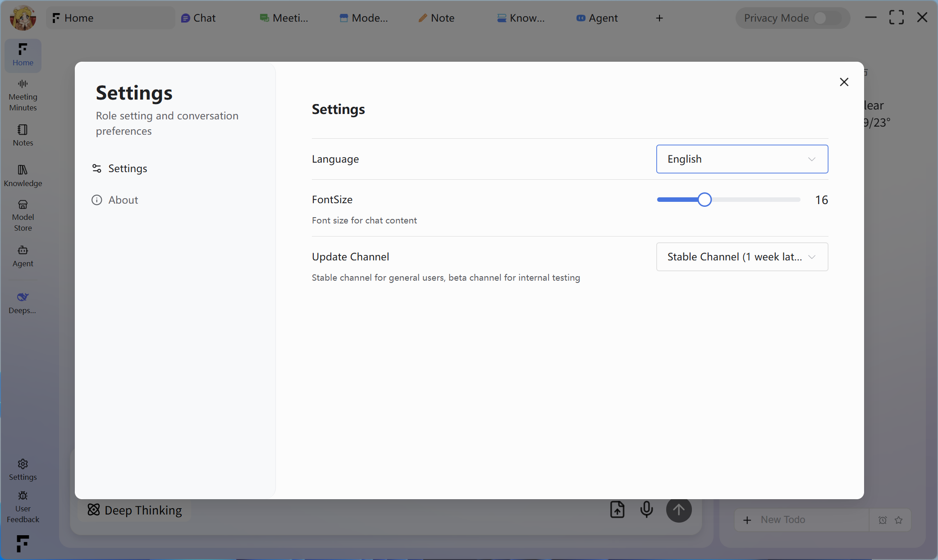Image resolution: width=938 pixels, height=560 pixels.
Task: Open the Language dropdown showing English
Action: [x=741, y=159]
